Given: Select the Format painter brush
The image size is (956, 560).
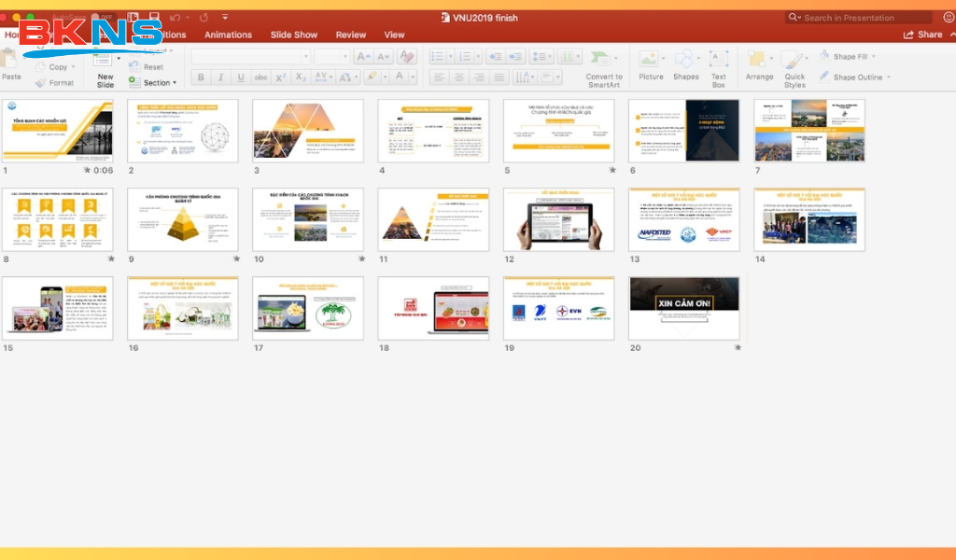Looking at the screenshot, I should pyautogui.click(x=41, y=83).
